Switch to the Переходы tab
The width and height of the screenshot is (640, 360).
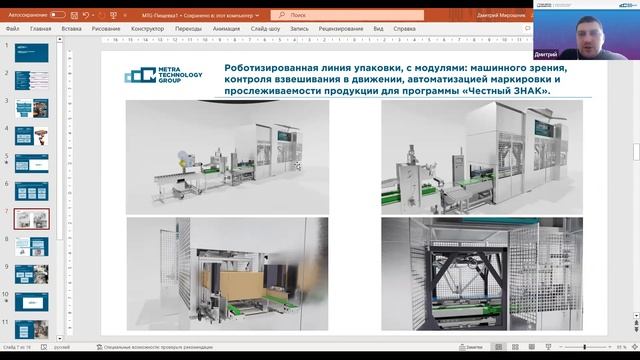tap(188, 29)
